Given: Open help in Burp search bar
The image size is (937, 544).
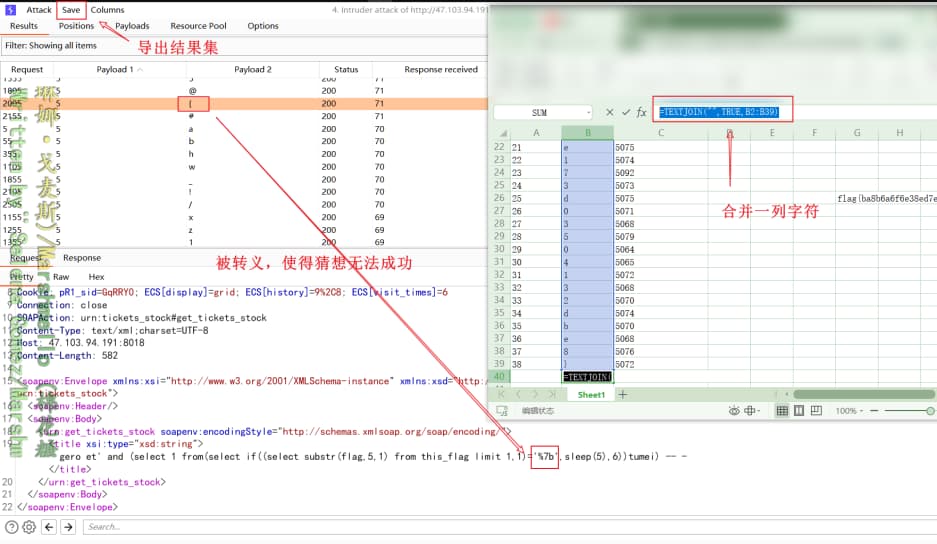Looking at the screenshot, I should tap(11, 527).
